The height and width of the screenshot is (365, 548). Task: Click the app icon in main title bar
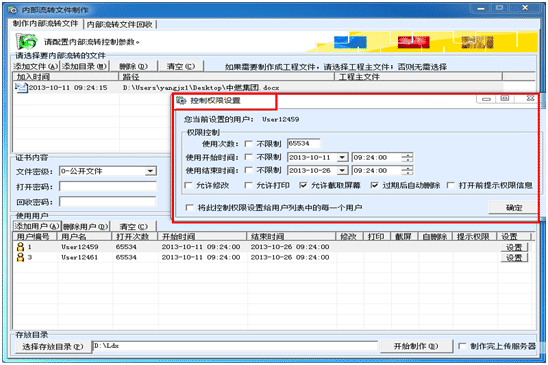tap(13, 10)
